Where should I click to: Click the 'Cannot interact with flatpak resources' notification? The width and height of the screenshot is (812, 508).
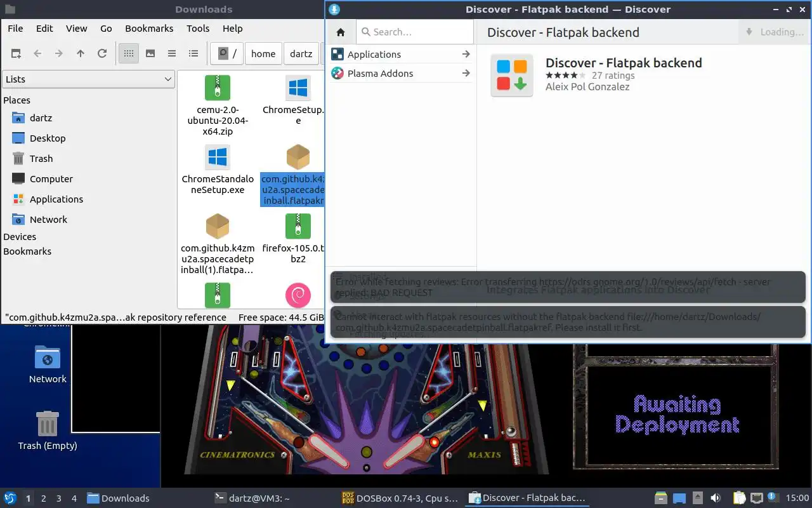click(x=568, y=322)
